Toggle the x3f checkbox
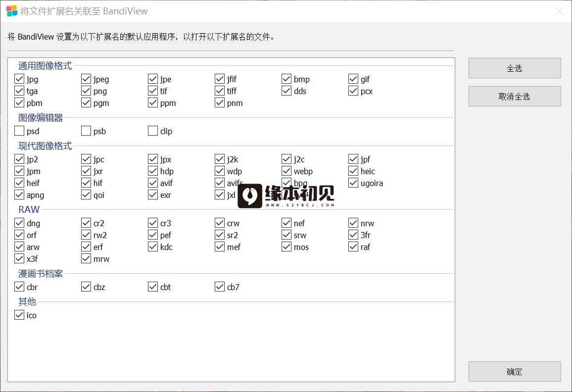 (19, 258)
